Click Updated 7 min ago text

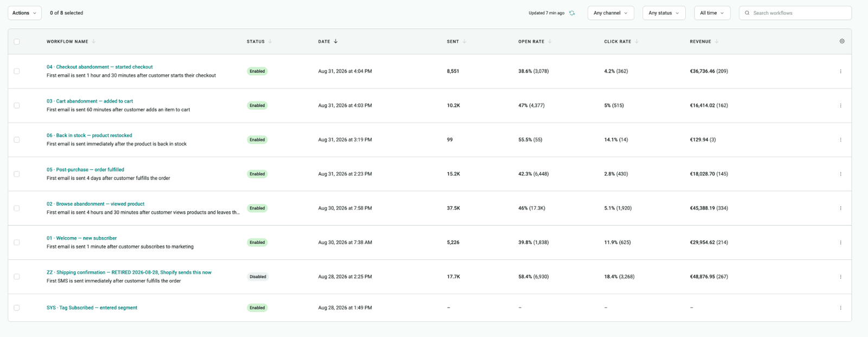[546, 13]
